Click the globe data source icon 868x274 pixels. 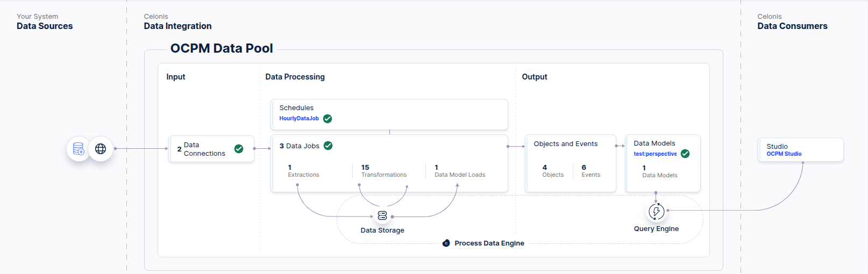101,149
